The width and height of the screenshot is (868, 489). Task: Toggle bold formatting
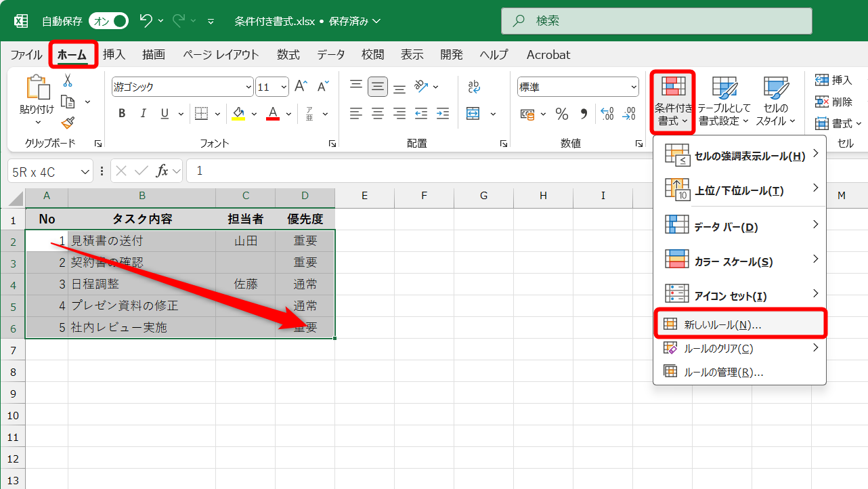(122, 113)
